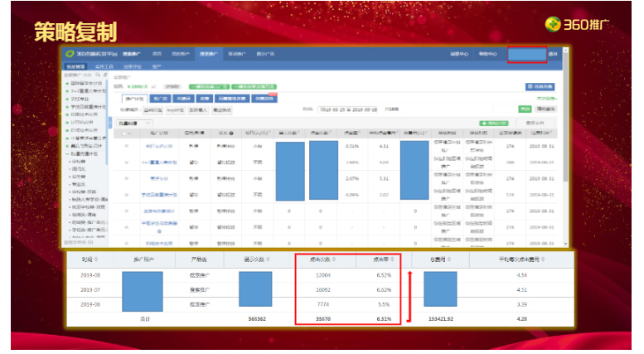Check the second plan row checkbox
644x354 pixels.
(127, 162)
